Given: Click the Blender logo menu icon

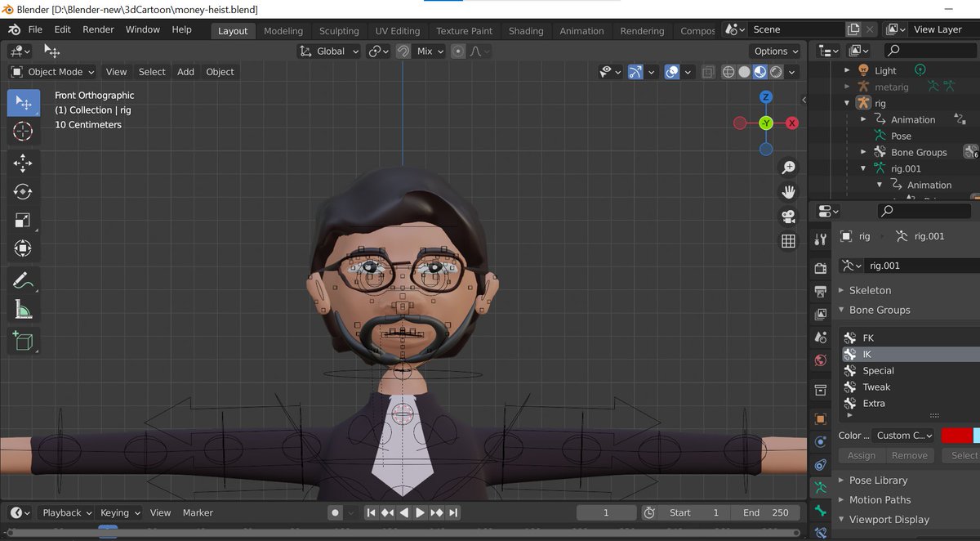Looking at the screenshot, I should point(14,29).
